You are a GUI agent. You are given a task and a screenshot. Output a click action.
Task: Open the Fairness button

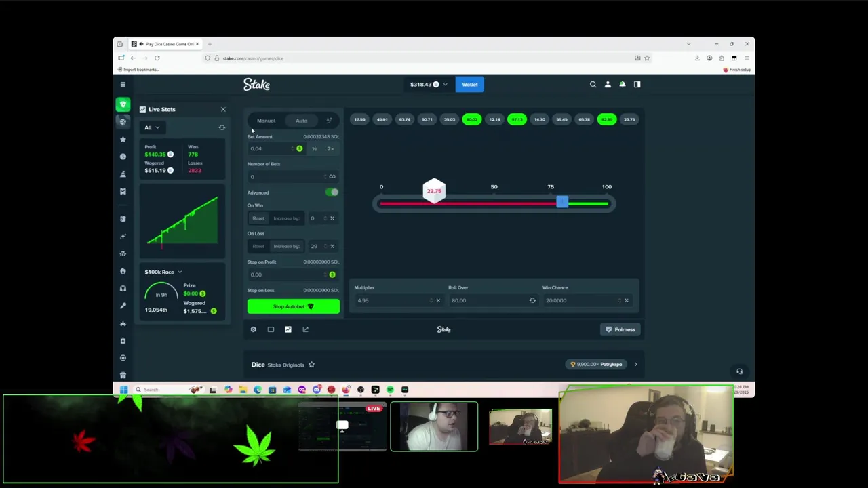pos(620,329)
